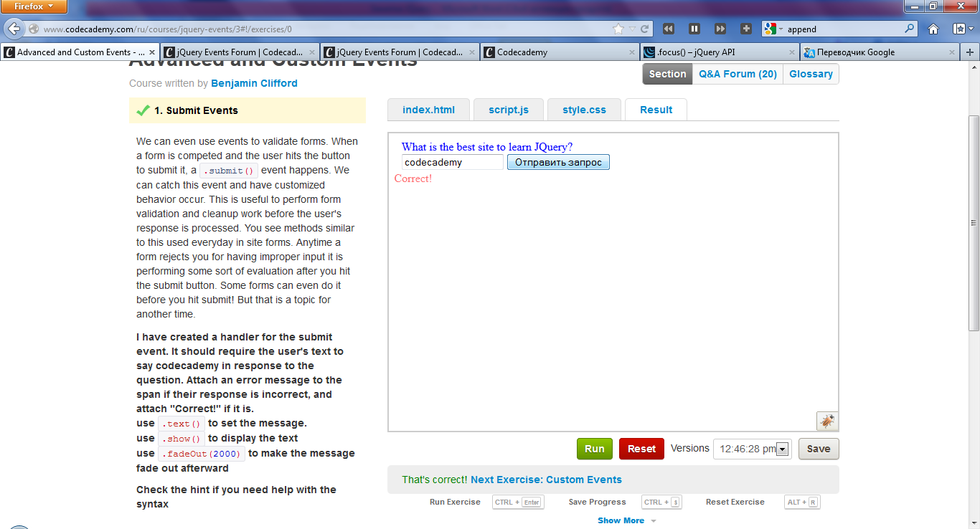980x529 pixels.
Task: Open a new browser tab
Action: [x=970, y=52]
